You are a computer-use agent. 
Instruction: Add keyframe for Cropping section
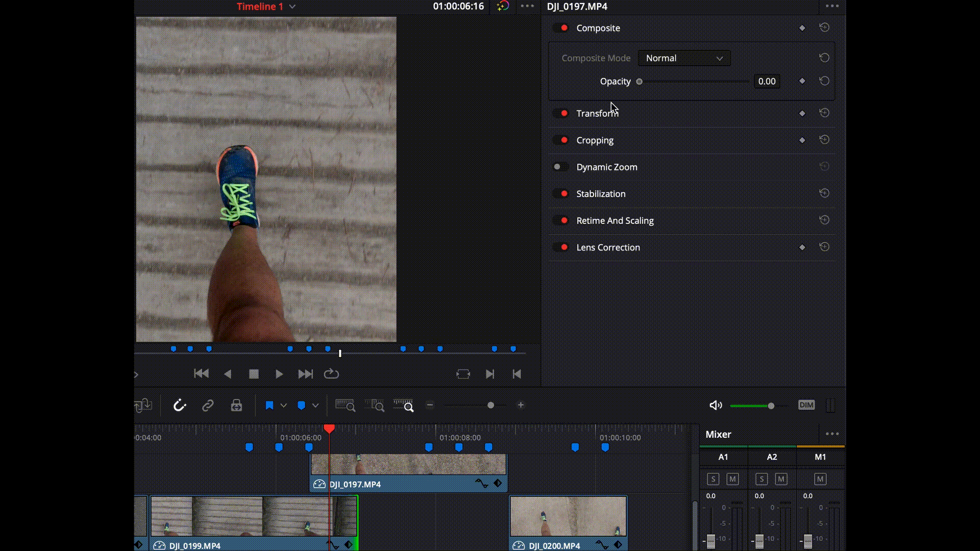802,140
